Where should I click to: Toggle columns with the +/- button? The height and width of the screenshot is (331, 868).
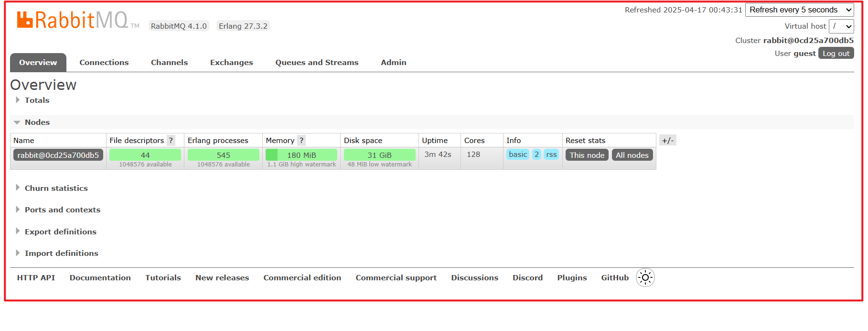667,140
